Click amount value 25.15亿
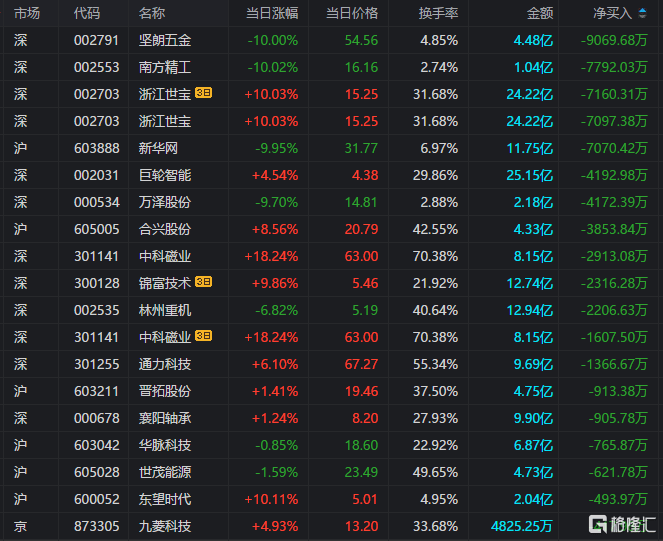 [530, 176]
